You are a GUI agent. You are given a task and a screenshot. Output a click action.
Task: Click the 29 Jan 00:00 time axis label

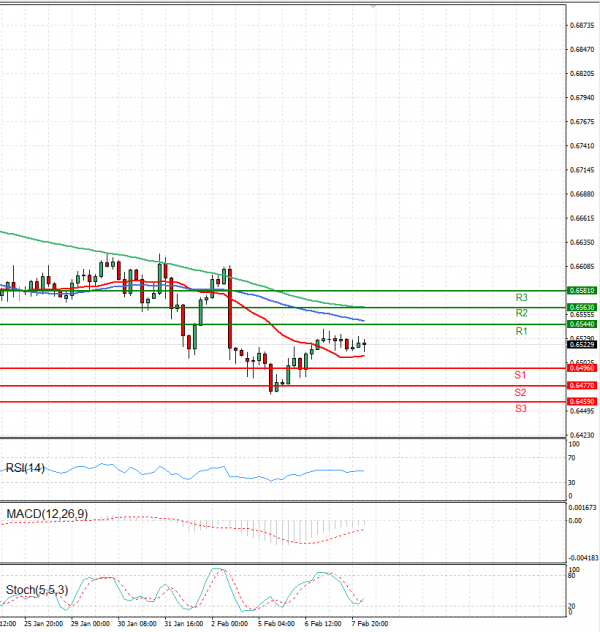[x=90, y=624]
